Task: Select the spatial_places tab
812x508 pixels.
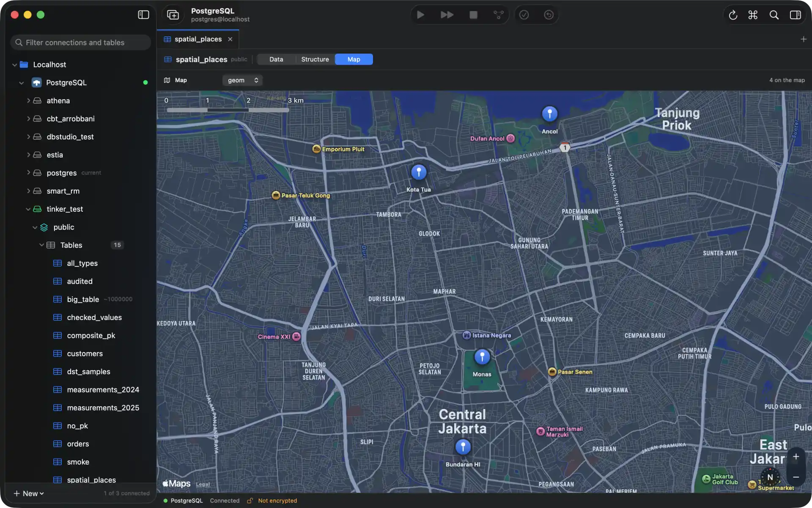Action: click(x=198, y=39)
